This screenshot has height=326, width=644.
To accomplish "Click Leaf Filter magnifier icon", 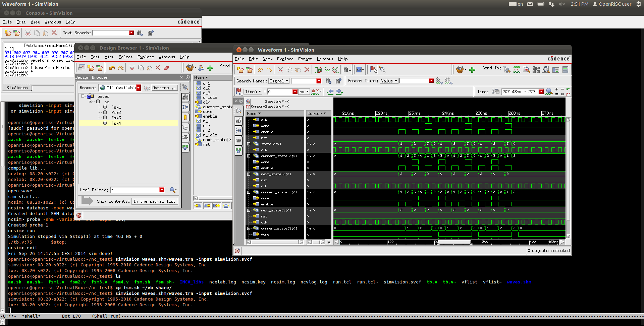I will pos(173,190).
